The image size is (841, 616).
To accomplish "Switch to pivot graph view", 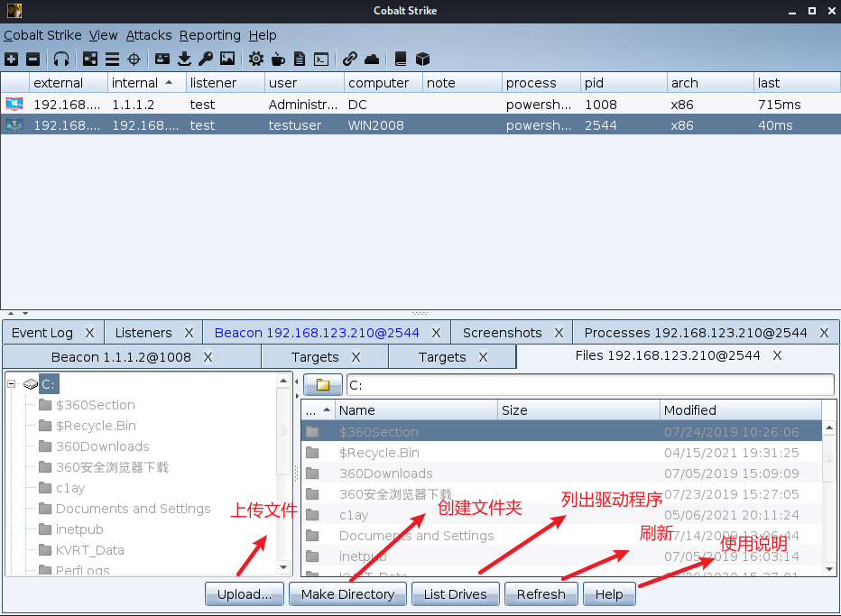I will point(90,59).
